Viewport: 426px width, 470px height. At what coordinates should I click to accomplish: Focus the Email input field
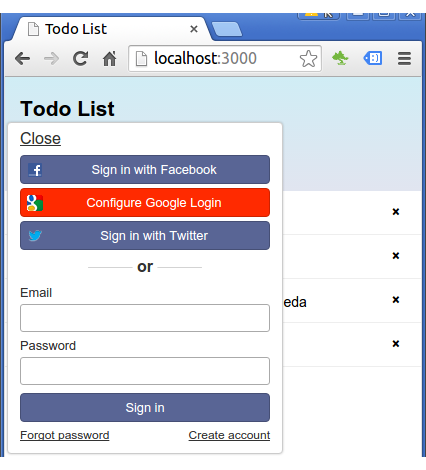click(145, 318)
